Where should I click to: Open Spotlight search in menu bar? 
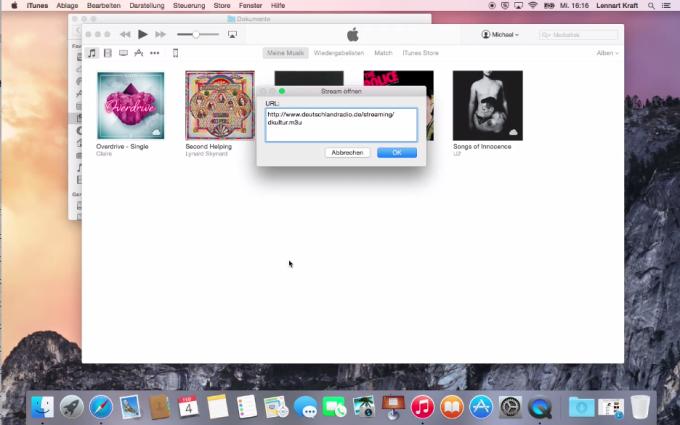(x=651, y=6)
